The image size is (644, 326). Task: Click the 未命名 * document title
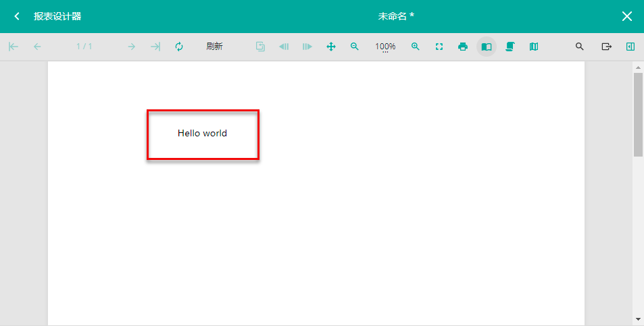[x=396, y=16]
